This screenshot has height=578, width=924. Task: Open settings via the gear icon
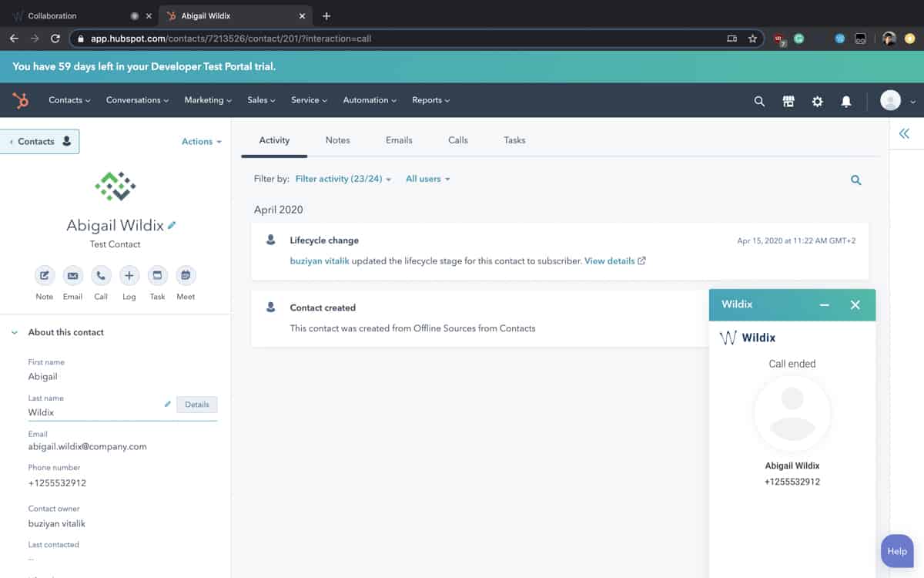click(817, 101)
